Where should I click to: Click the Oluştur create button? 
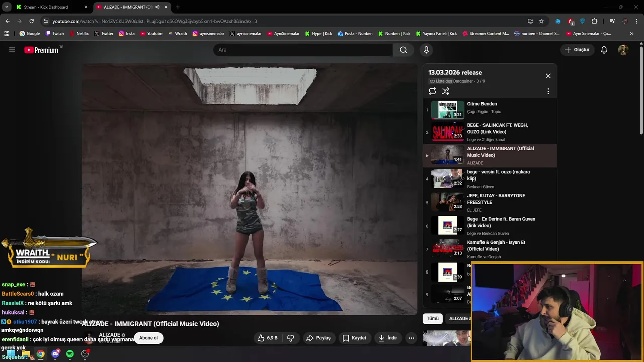(577, 50)
